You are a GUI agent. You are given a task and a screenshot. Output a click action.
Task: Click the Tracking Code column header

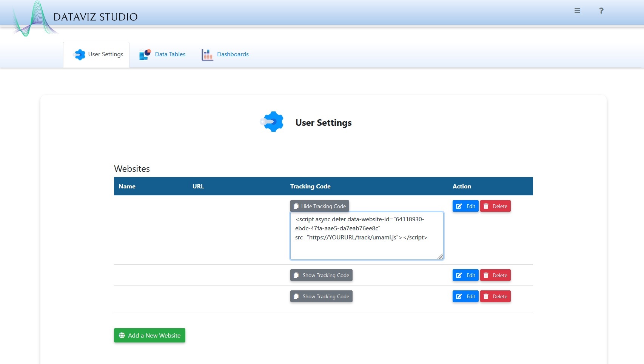[x=310, y=186]
